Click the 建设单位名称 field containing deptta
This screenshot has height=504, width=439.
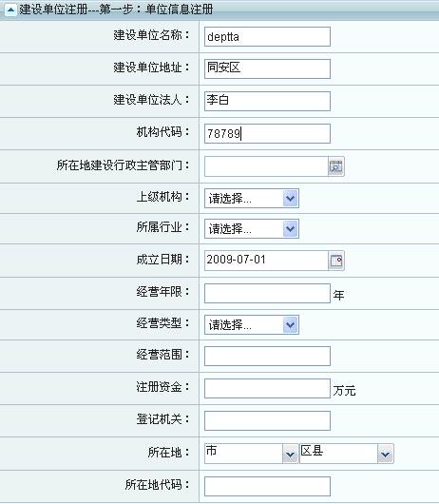click(x=267, y=37)
